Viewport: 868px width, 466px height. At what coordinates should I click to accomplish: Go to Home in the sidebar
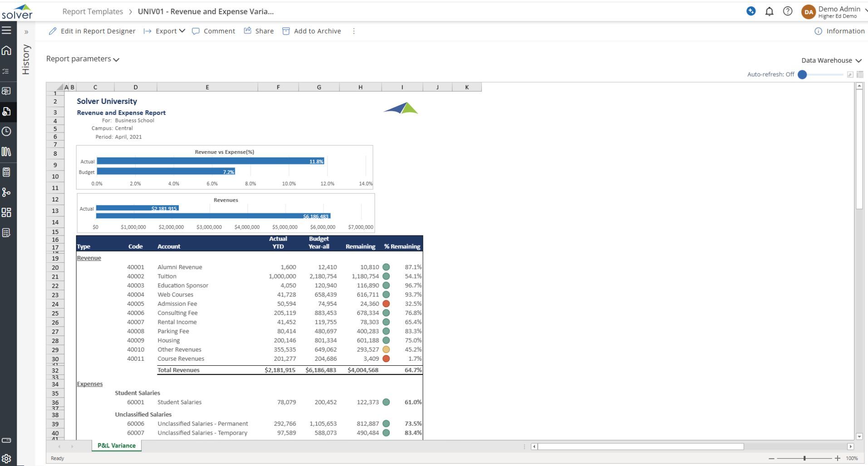[x=6, y=50]
